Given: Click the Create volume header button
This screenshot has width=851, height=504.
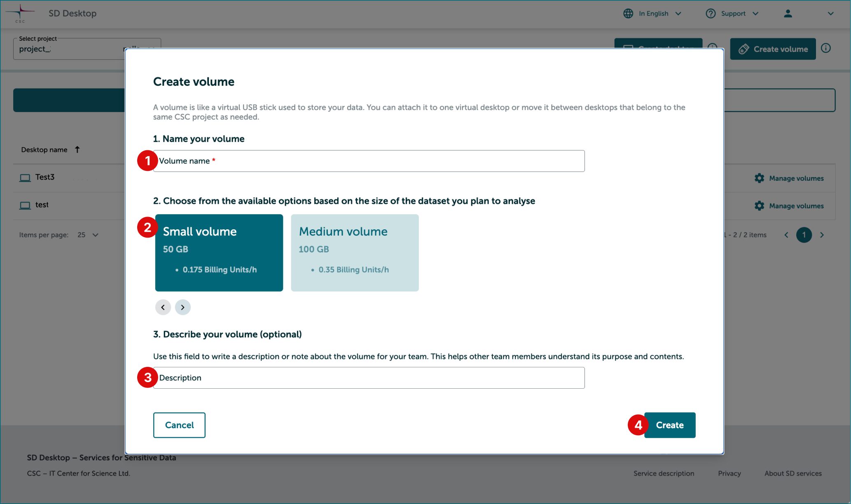Looking at the screenshot, I should coord(773,49).
